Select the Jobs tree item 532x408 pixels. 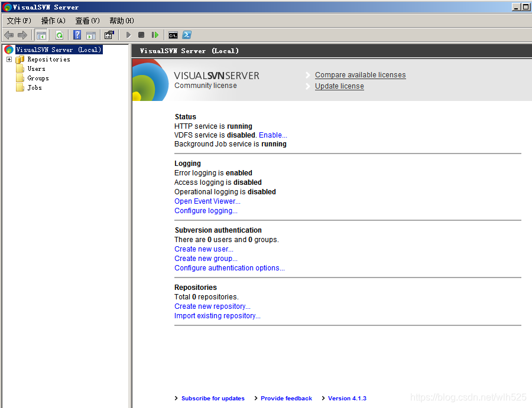35,88
